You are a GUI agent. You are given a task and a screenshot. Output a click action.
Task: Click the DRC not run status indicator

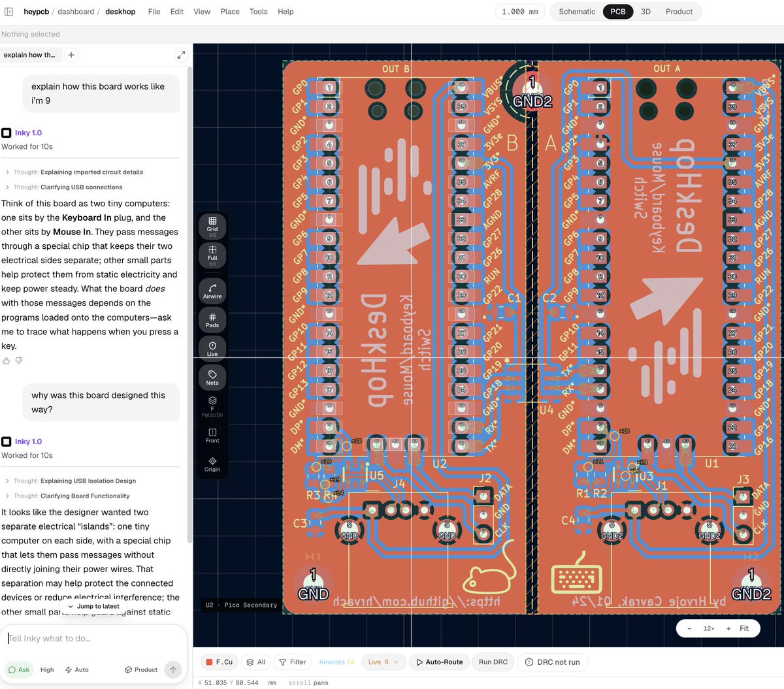(552, 662)
